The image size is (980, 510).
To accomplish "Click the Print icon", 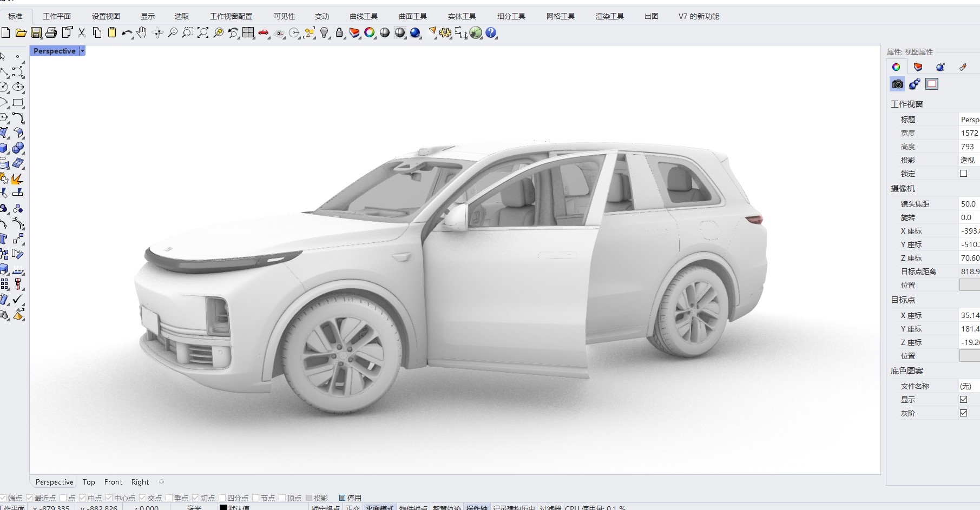I will tap(51, 33).
